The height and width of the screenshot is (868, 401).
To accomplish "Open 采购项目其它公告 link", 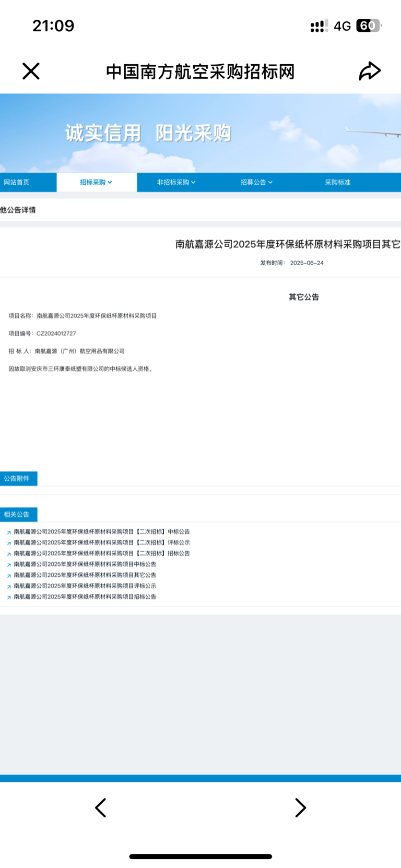I will 85,575.
